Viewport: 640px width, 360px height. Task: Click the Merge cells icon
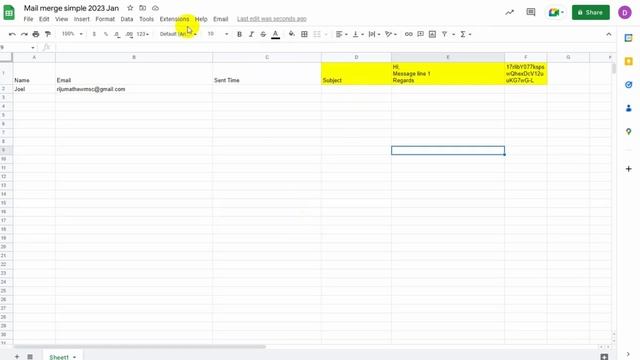(317, 34)
